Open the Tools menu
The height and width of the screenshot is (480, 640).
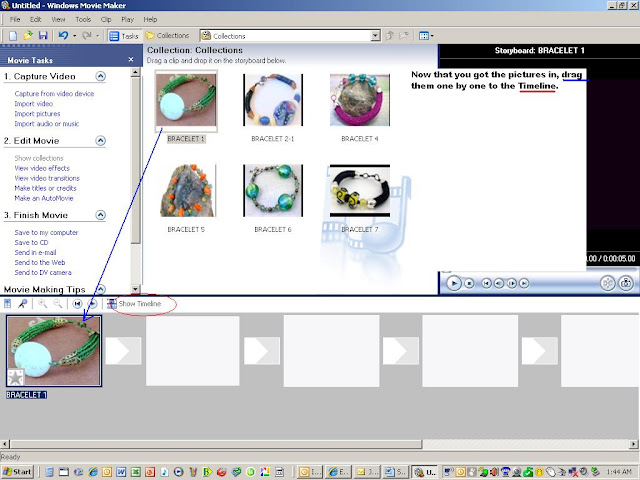(x=83, y=19)
